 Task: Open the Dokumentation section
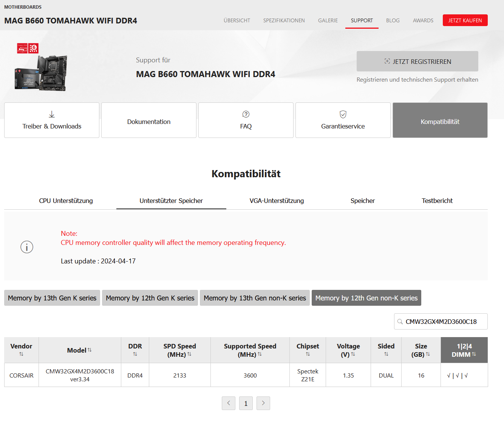tap(149, 120)
